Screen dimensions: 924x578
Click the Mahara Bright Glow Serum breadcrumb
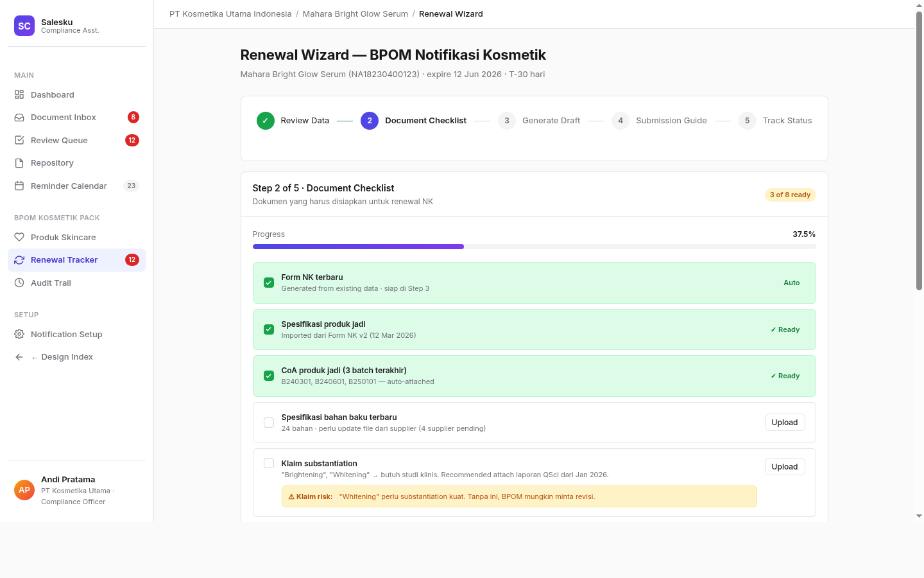(355, 13)
